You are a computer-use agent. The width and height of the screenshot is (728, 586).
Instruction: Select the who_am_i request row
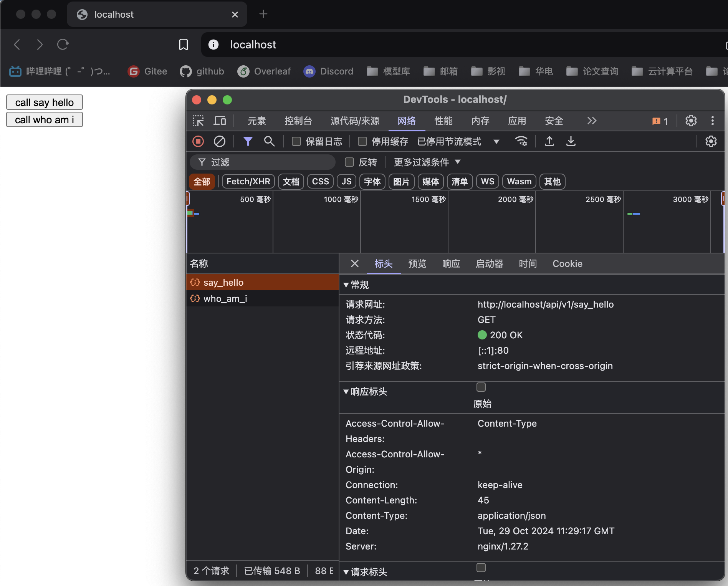225,299
